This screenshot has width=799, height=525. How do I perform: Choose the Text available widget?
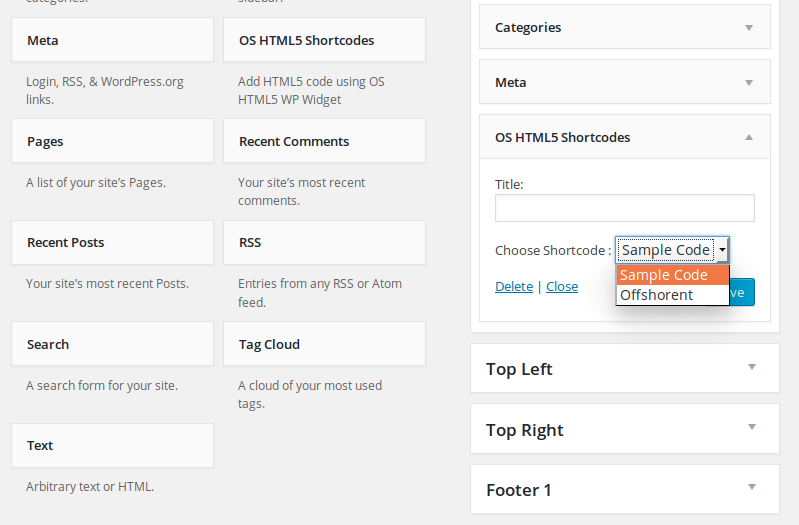tap(112, 445)
